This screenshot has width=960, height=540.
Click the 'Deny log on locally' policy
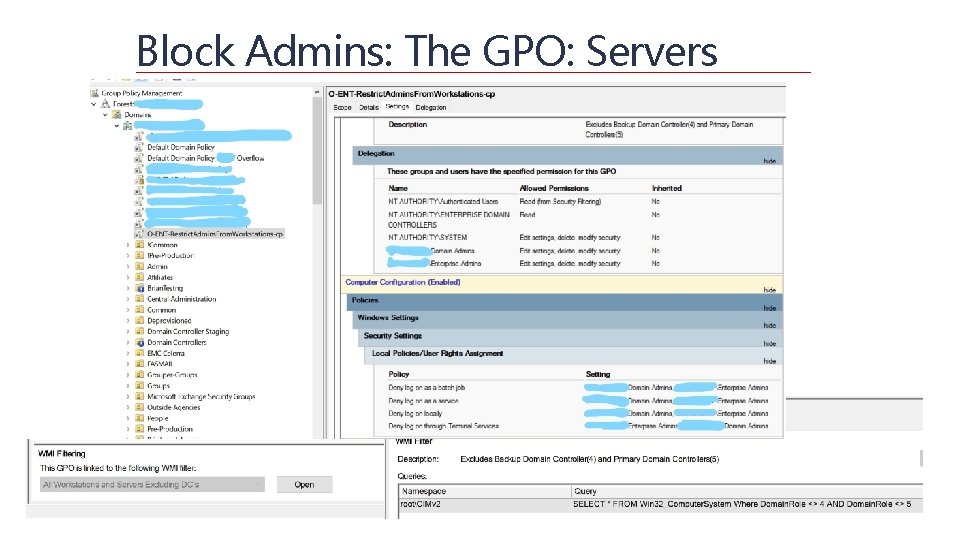pos(415,414)
